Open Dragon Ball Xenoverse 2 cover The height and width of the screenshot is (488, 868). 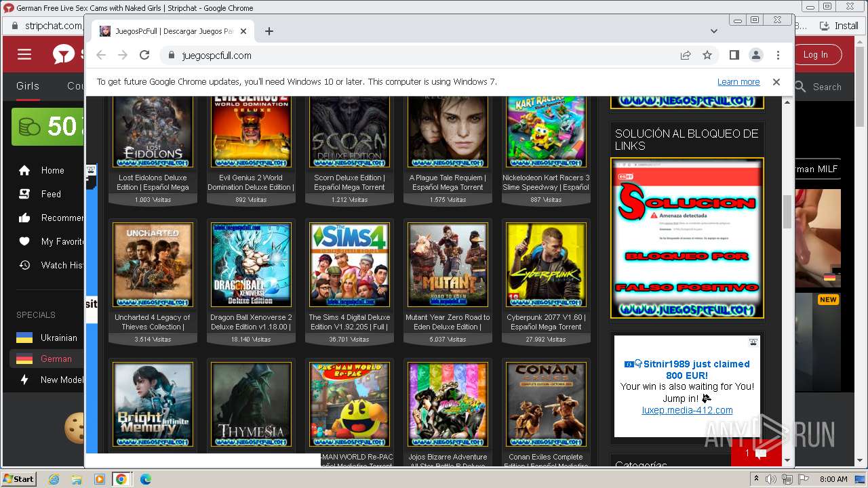(x=251, y=265)
